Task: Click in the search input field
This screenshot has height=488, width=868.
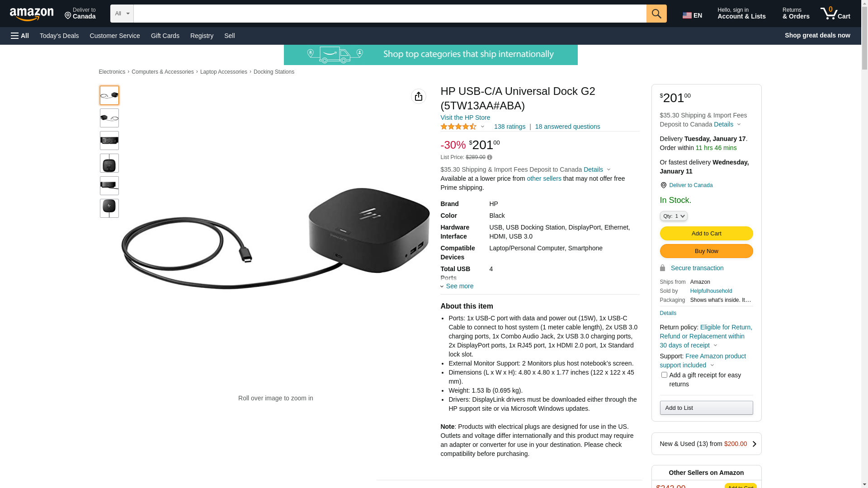Action: point(390,14)
